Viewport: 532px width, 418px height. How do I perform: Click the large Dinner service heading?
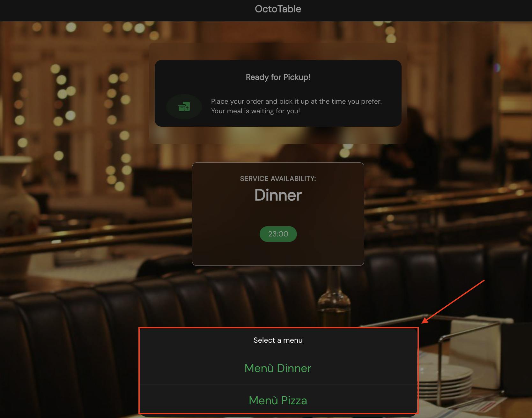tap(278, 195)
